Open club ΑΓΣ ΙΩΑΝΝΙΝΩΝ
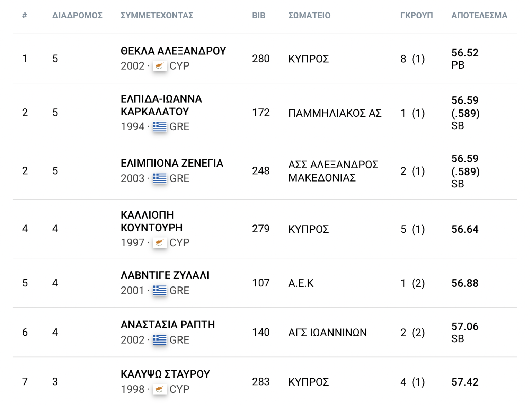 pos(327,333)
